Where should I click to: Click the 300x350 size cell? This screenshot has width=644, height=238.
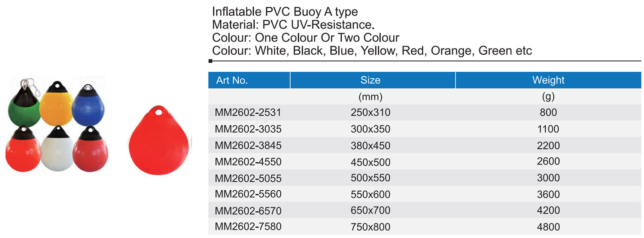tap(370, 129)
